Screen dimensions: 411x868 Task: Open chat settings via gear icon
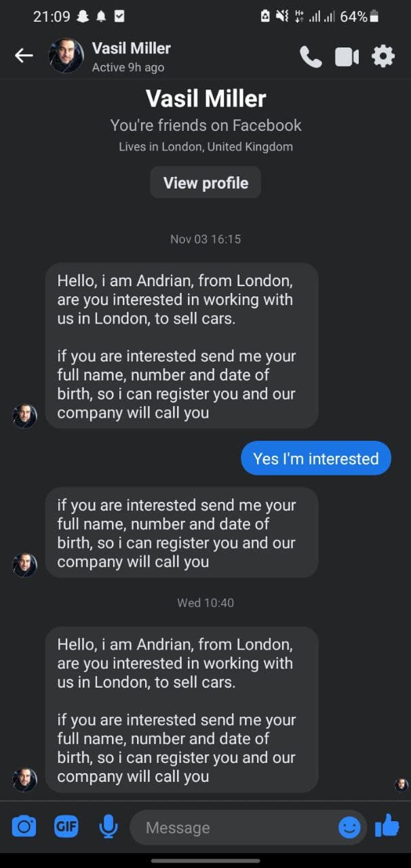(x=383, y=56)
